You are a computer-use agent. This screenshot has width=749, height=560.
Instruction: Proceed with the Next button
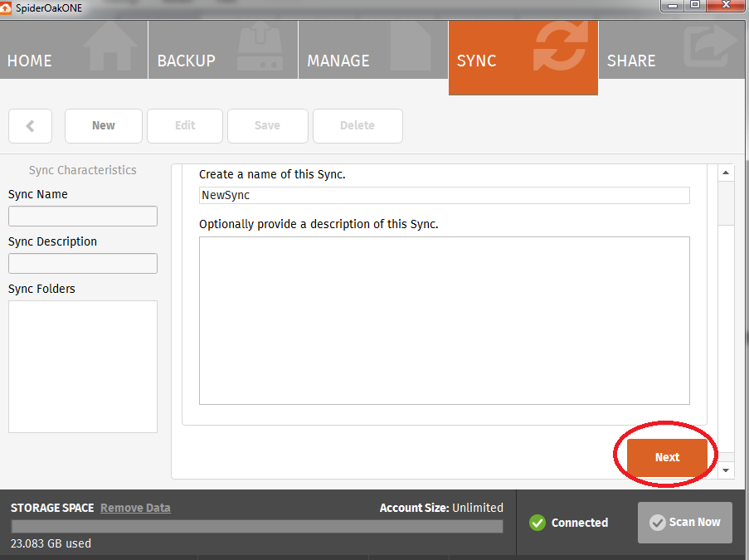[667, 457]
